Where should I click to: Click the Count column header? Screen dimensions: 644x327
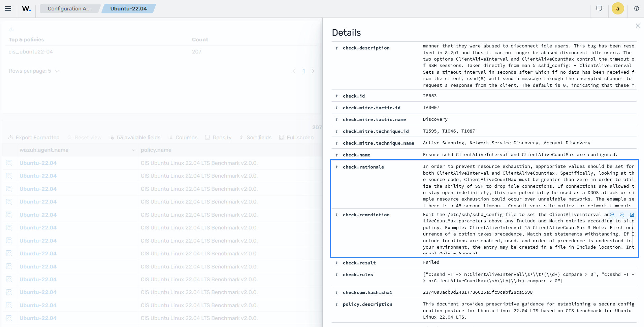tap(200, 40)
